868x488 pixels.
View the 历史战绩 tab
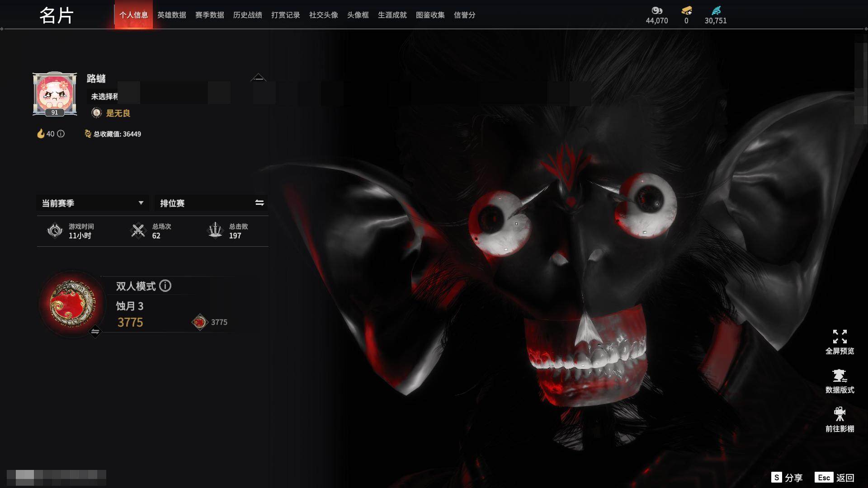(248, 15)
